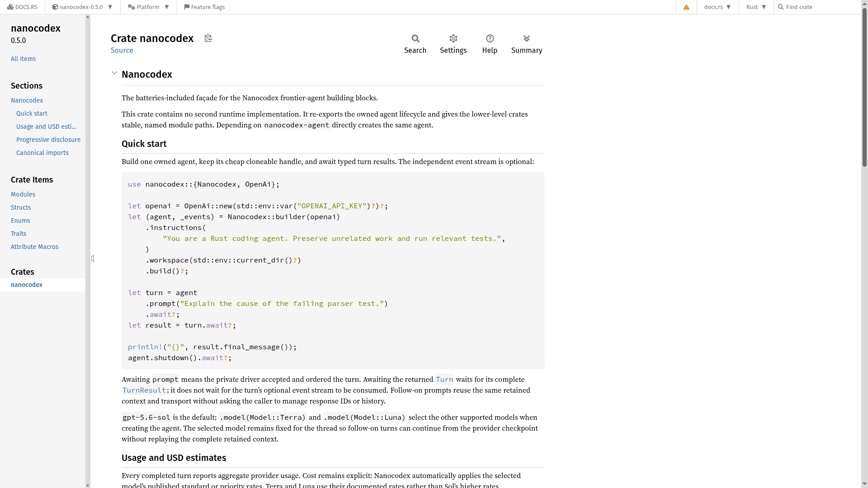Viewport: 868px width, 488px height.
Task: Go to Usage and USD estimates sidebar link
Action: 46,127
